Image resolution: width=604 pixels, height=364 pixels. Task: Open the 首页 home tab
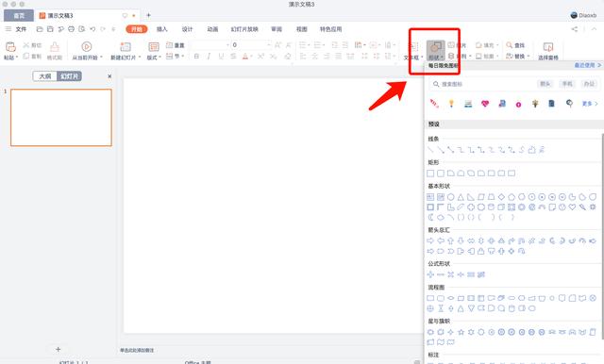click(19, 15)
